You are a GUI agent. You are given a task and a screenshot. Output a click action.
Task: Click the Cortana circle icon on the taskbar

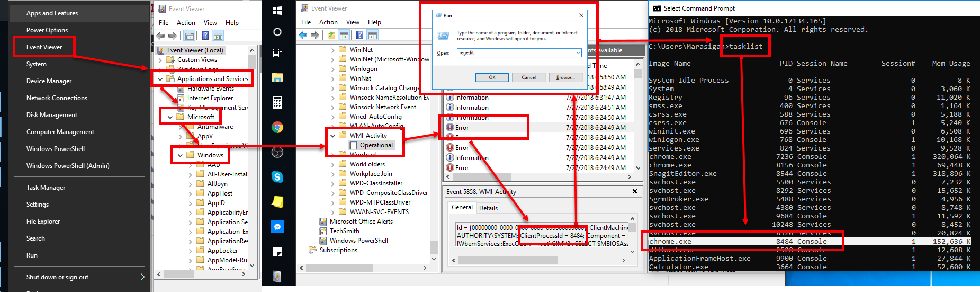(277, 32)
